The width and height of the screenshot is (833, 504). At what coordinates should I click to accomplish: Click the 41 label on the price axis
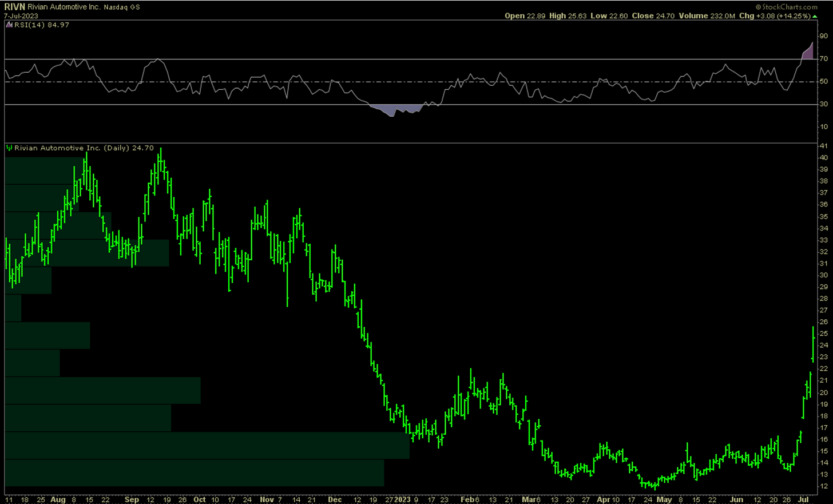[x=824, y=146]
